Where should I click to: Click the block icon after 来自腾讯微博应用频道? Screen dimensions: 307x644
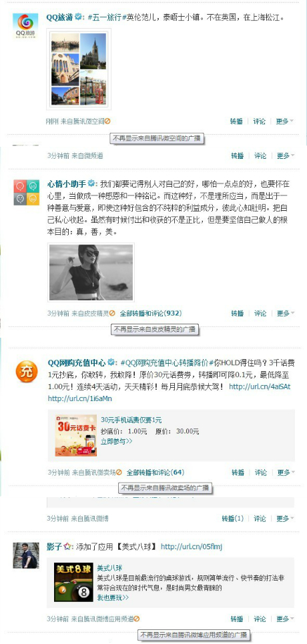(137, 619)
